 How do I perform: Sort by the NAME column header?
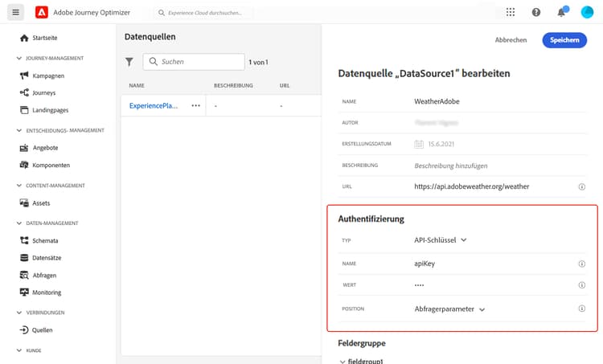(x=137, y=85)
